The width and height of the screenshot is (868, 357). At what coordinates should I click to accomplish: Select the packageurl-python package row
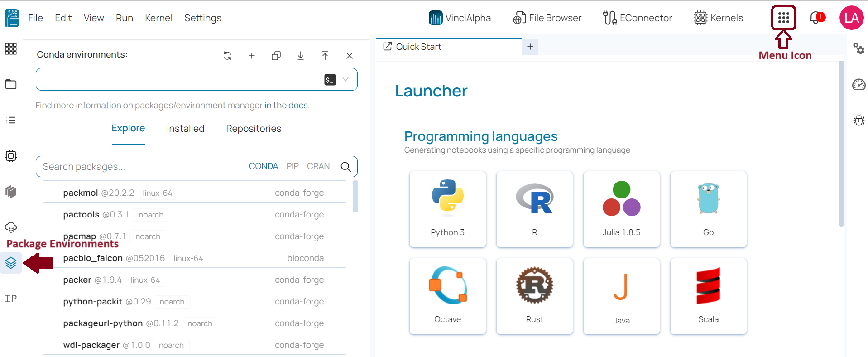[194, 323]
